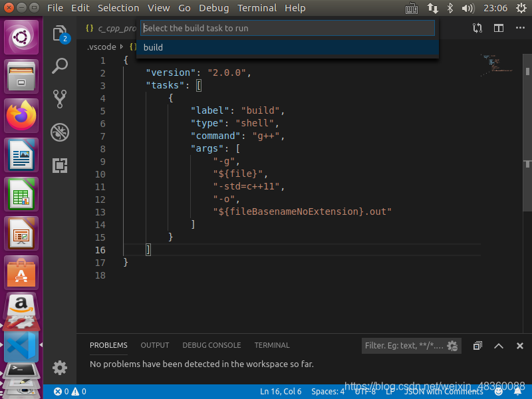Open the Go menu
Image resolution: width=532 pixels, height=399 pixels.
[184, 8]
